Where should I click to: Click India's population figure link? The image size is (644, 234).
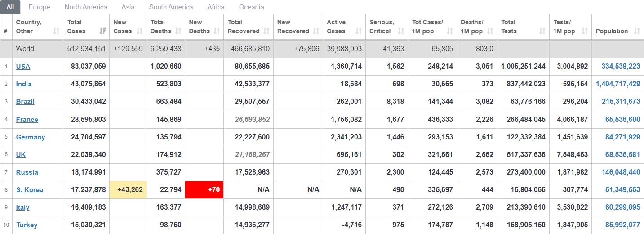pos(618,84)
